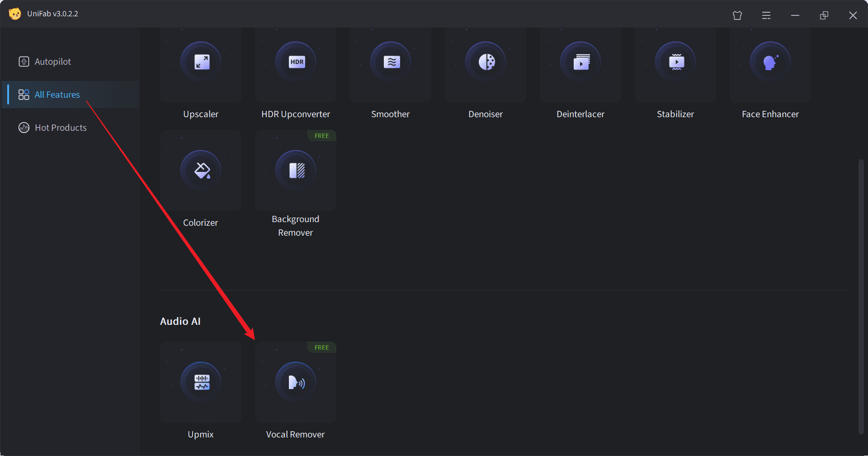Select the All Features section
The height and width of the screenshot is (456, 868).
[71, 95]
